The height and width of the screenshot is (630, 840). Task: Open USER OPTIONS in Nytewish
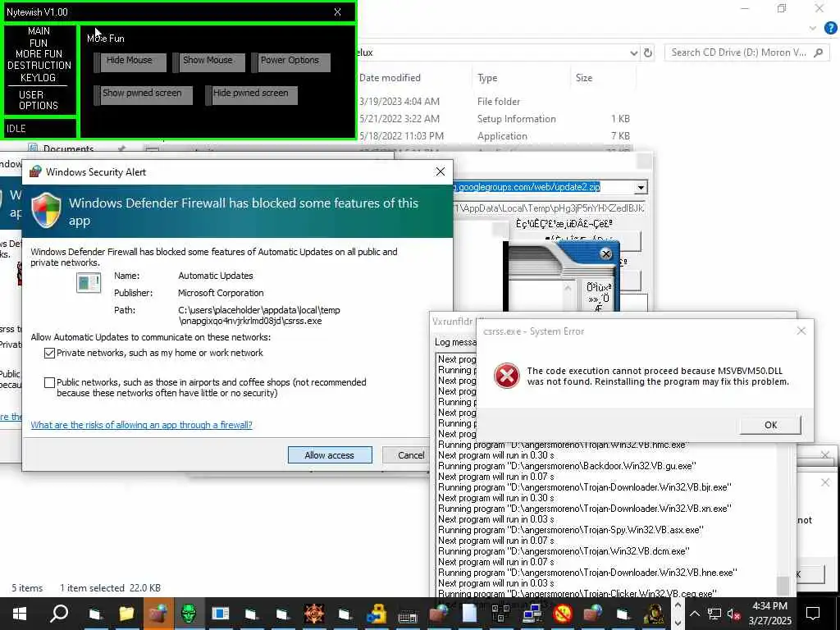[38, 100]
